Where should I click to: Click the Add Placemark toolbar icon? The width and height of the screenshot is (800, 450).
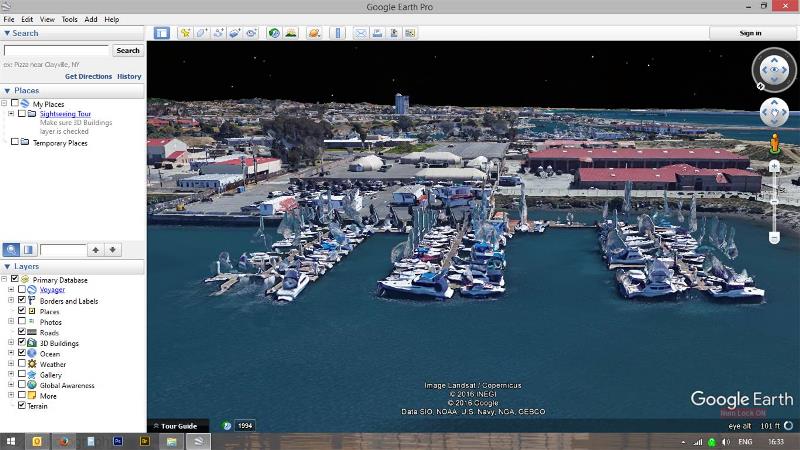click(185, 33)
